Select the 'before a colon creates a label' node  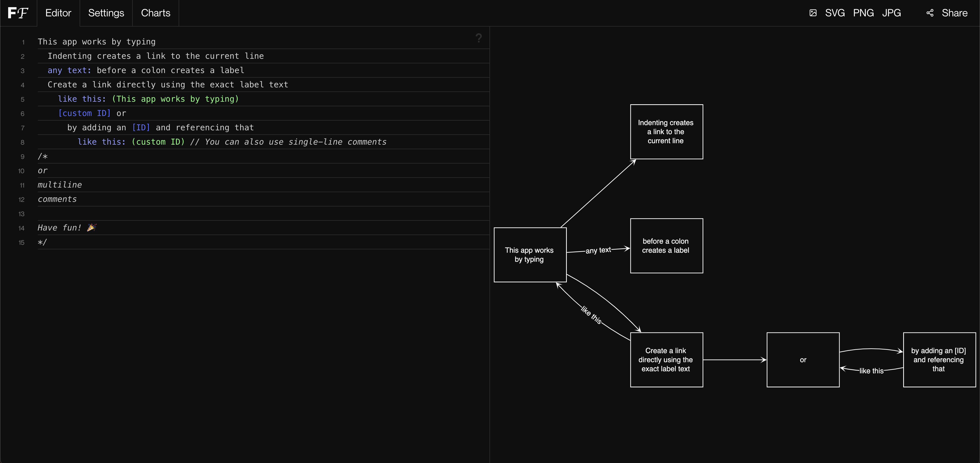666,246
